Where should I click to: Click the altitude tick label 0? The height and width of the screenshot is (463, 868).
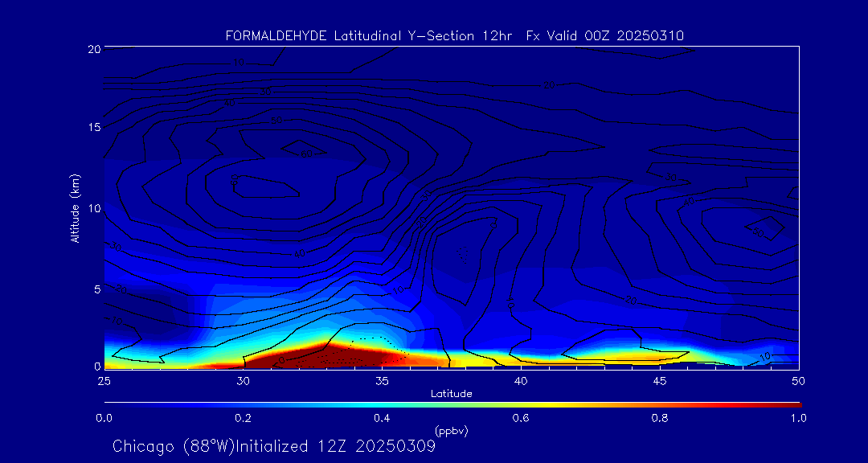[97, 366]
